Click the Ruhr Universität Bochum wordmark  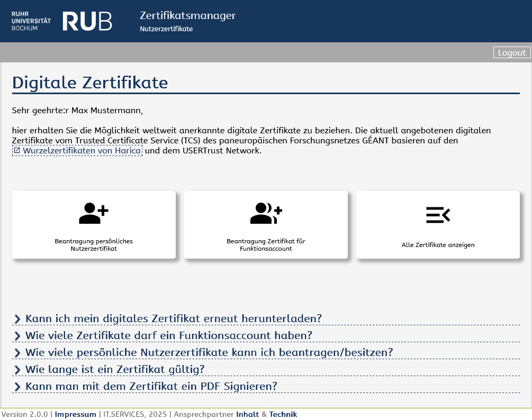pyautogui.click(x=31, y=21)
